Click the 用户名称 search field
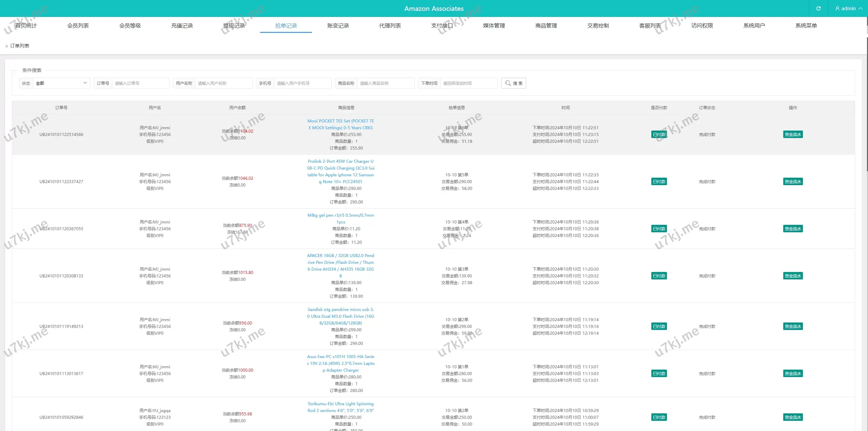 click(223, 83)
